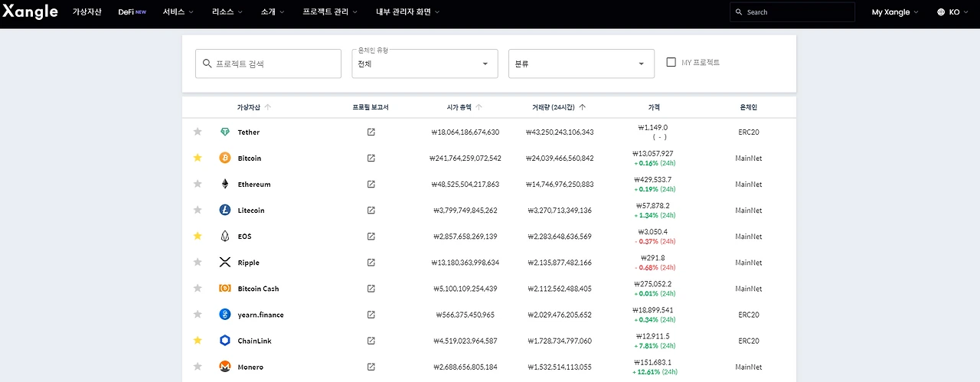Go to 가상자산 in navigation
This screenshot has height=382, width=980.
click(x=87, y=12)
